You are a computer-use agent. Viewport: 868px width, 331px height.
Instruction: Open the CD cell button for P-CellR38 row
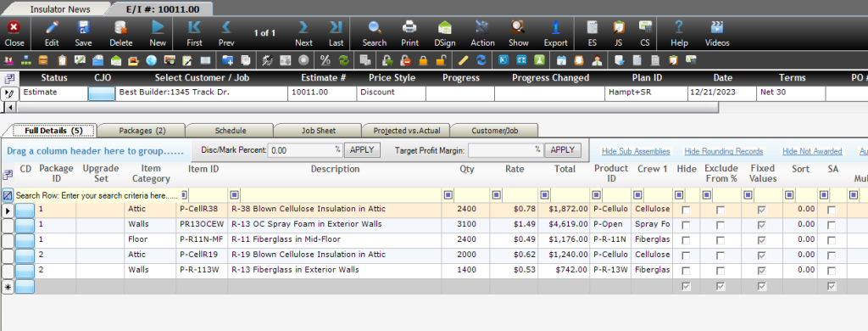25,210
